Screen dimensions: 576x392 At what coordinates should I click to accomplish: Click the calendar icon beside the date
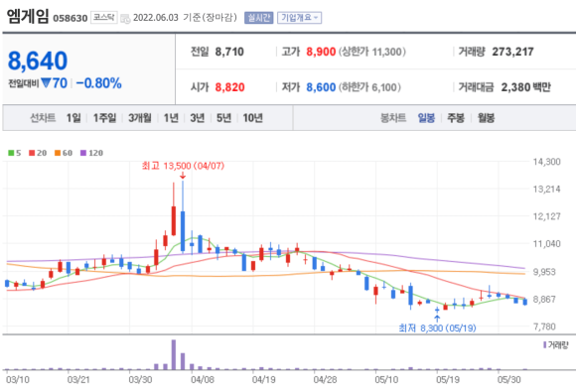click(125, 18)
